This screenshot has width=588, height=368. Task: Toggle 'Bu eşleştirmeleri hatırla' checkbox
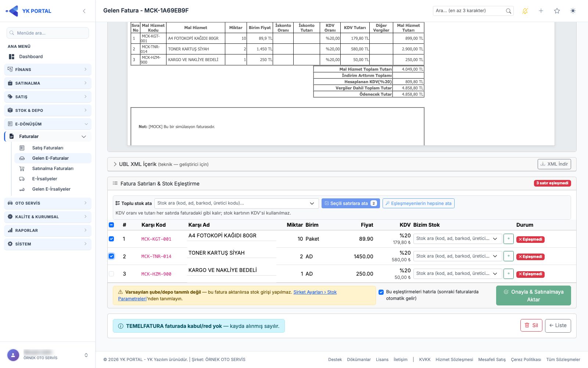pyautogui.click(x=381, y=292)
